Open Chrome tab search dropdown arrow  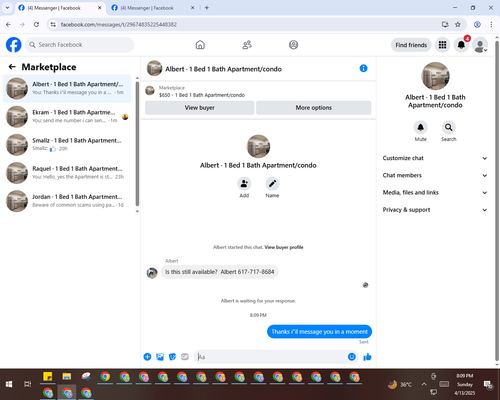pos(7,8)
